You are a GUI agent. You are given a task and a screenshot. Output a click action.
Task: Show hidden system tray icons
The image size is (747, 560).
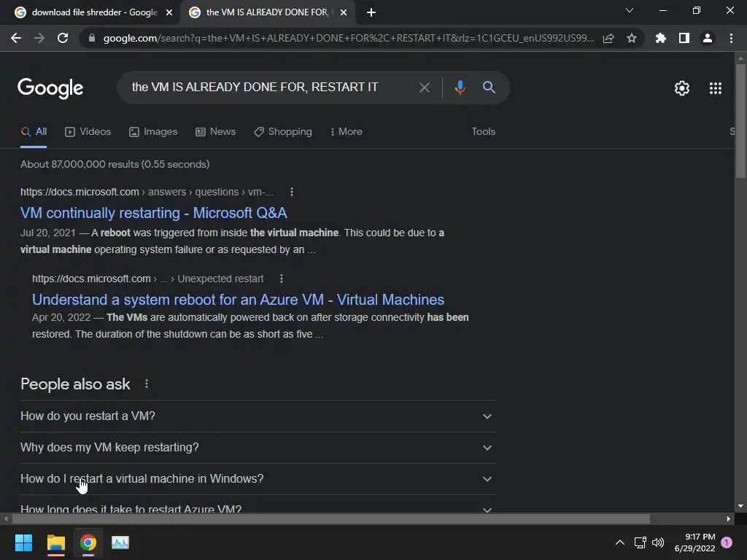click(620, 542)
